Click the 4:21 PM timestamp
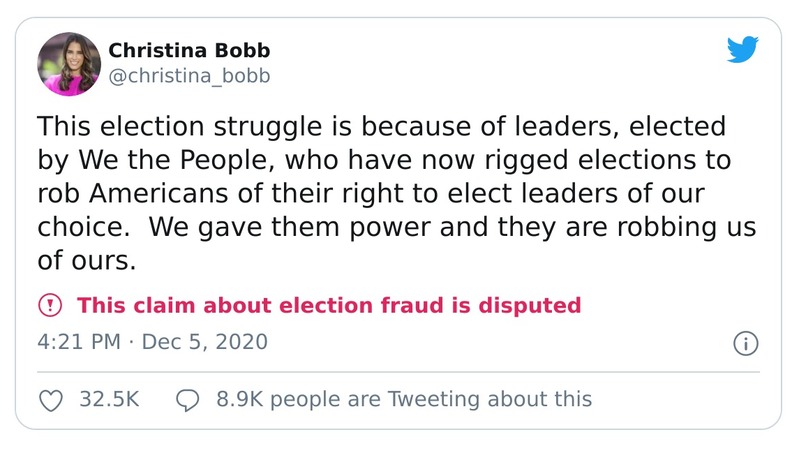 point(78,342)
